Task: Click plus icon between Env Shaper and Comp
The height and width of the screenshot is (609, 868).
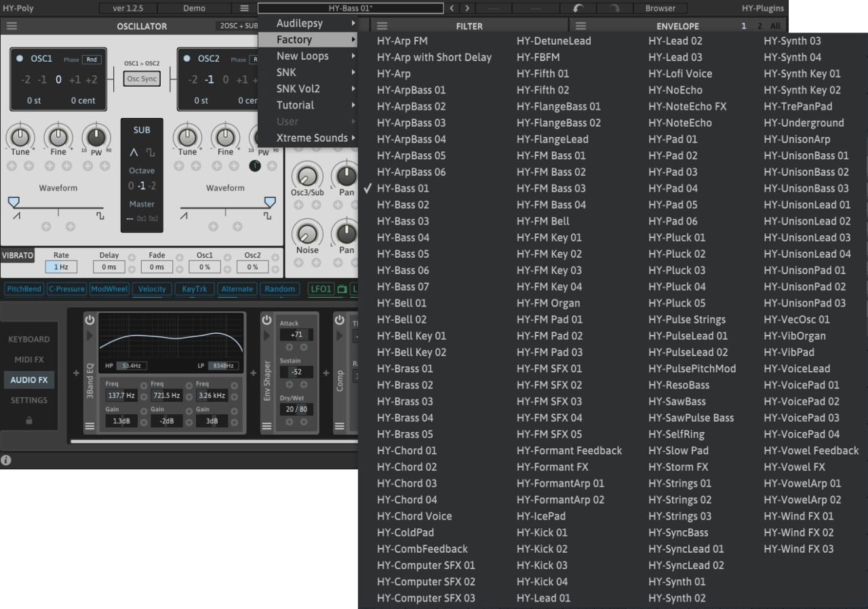Action: click(326, 373)
